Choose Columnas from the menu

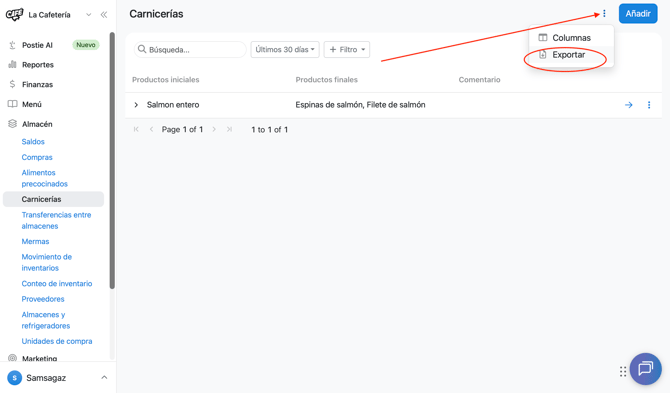(x=571, y=38)
